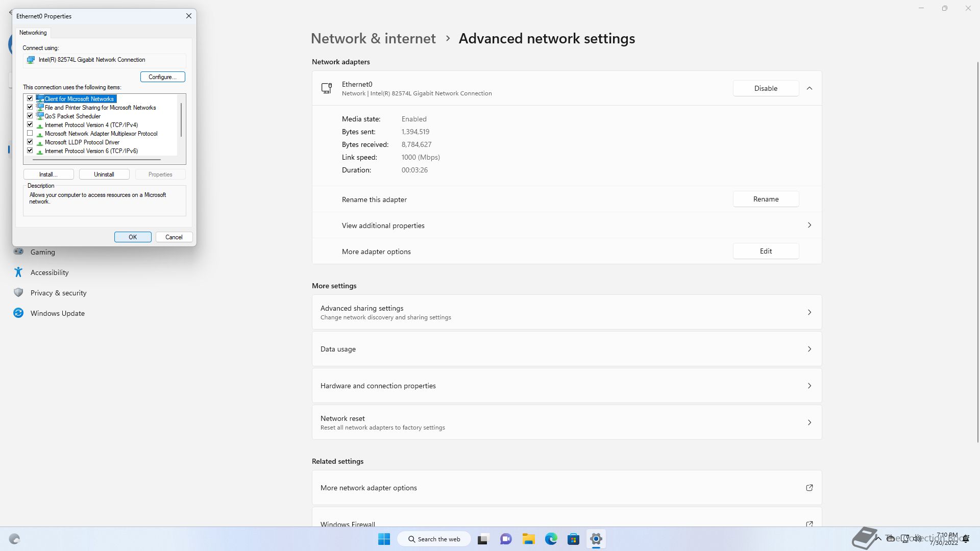Screen dimensions: 980x551
Task: Close the Ethernet0 Properties dialog
Action: coord(189,16)
